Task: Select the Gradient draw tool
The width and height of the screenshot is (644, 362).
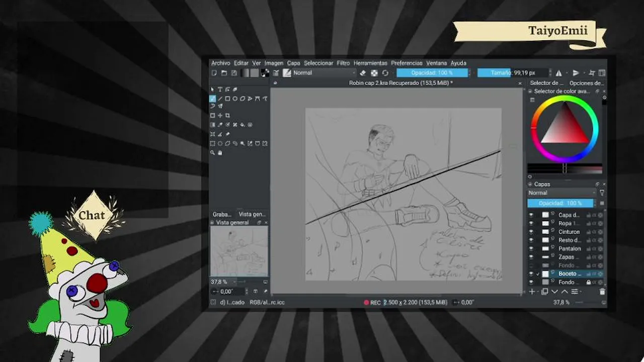Action: pyautogui.click(x=212, y=125)
